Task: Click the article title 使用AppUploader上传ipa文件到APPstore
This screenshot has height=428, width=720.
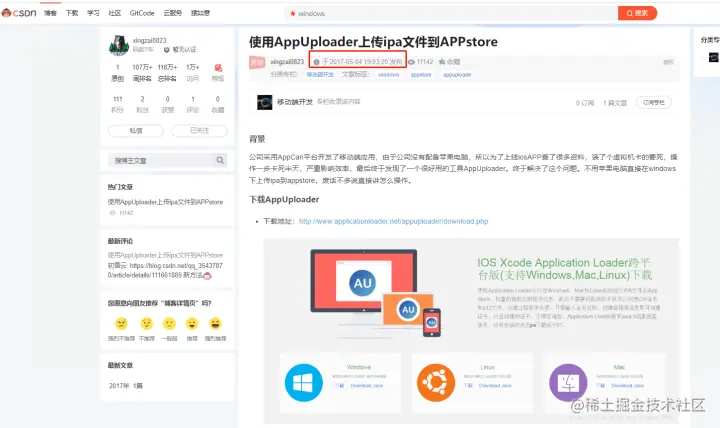Action: (373, 42)
